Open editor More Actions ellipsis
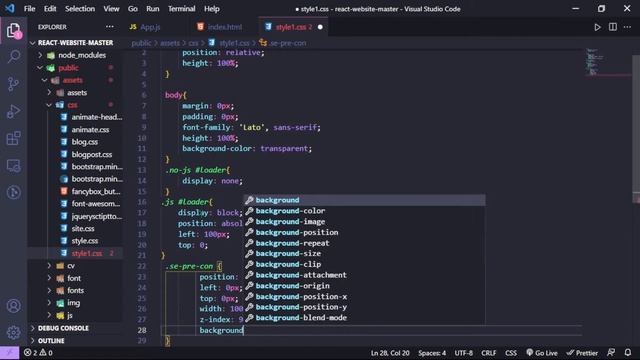Screen dimensions: 640x360 pos(627,27)
